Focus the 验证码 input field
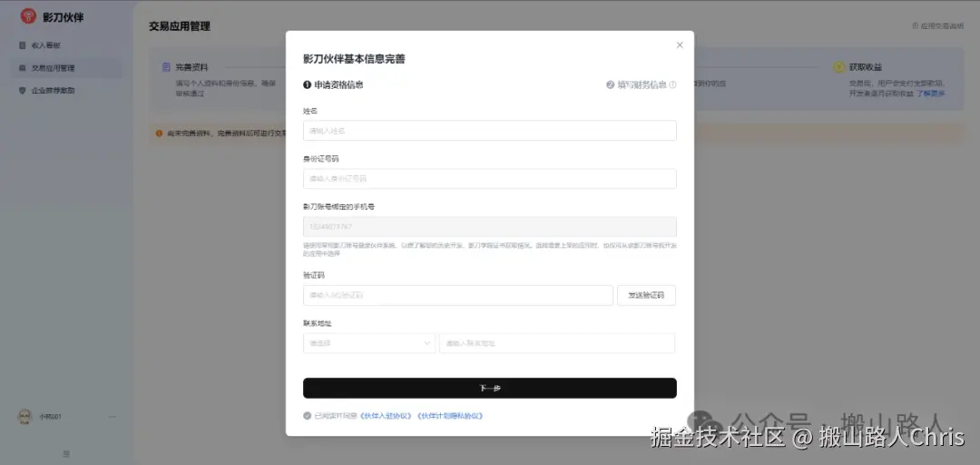This screenshot has height=465, width=980. tap(458, 295)
